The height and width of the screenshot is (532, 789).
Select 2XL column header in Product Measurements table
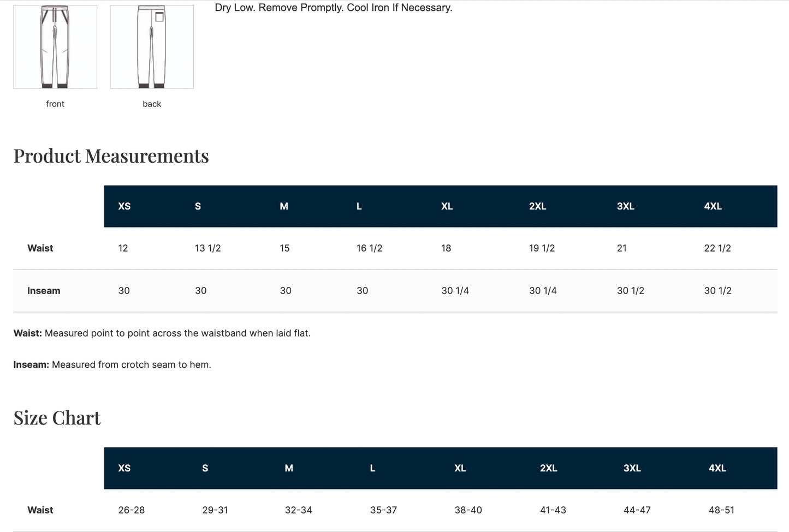click(537, 206)
